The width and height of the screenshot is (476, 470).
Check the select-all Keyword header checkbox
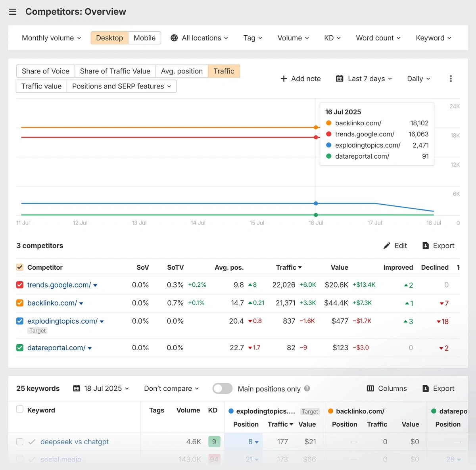(x=20, y=409)
